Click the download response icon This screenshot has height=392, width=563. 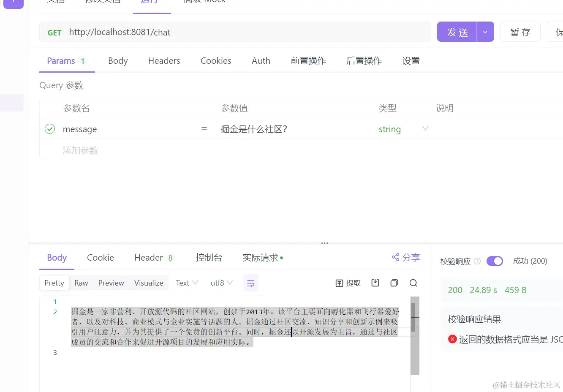(375, 283)
